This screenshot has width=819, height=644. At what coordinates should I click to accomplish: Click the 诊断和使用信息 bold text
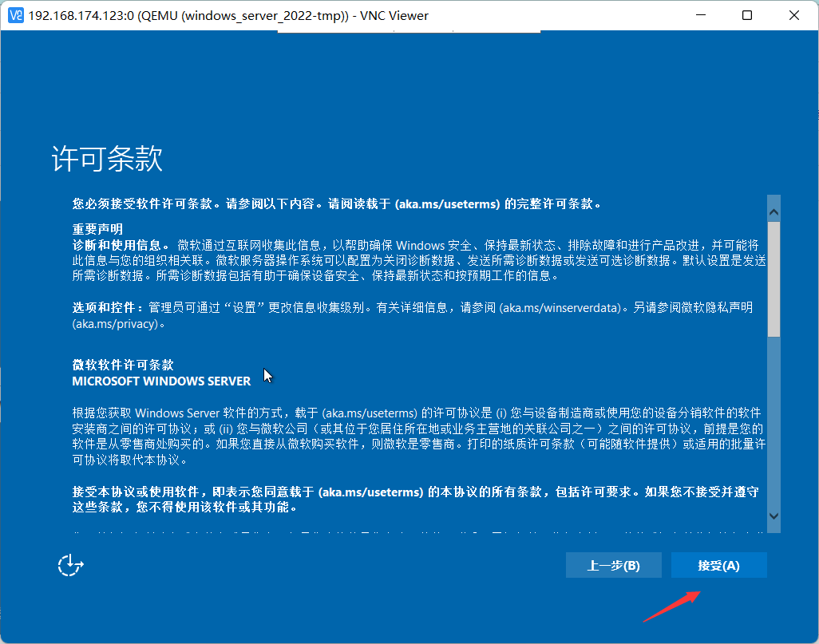[117, 245]
